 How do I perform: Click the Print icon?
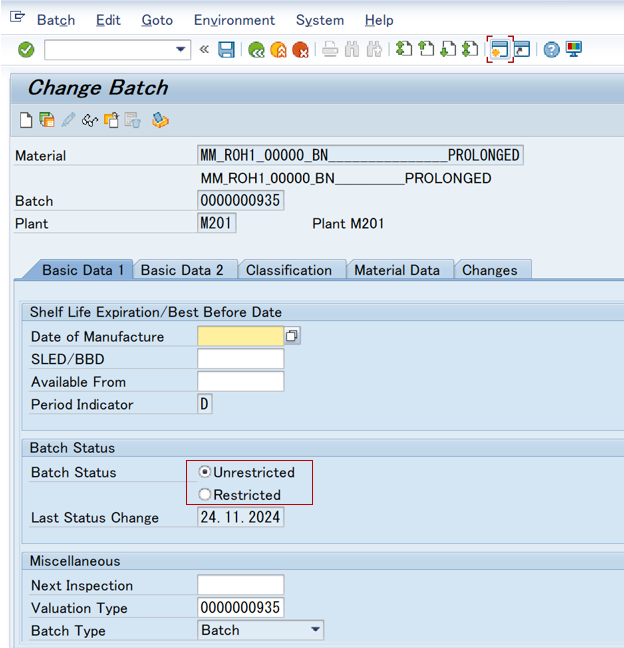pos(330,50)
